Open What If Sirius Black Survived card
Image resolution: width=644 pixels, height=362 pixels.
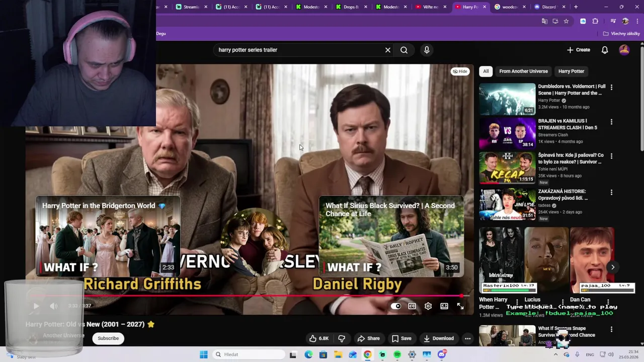[x=391, y=237]
